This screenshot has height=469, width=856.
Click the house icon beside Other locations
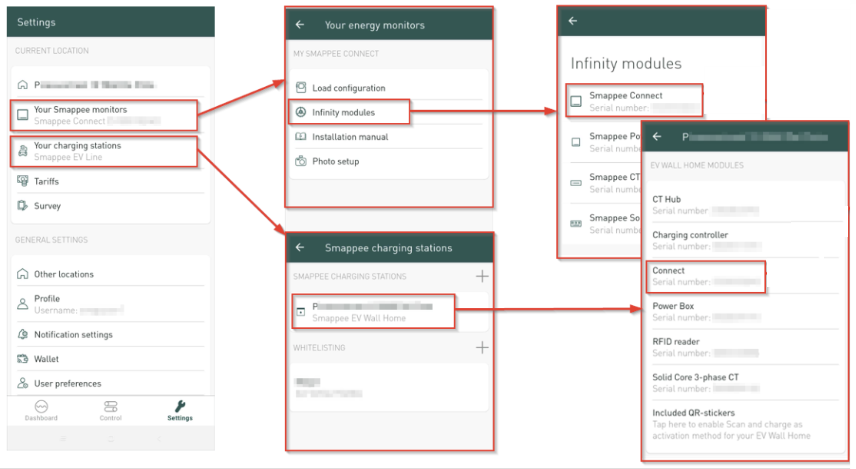(22, 274)
